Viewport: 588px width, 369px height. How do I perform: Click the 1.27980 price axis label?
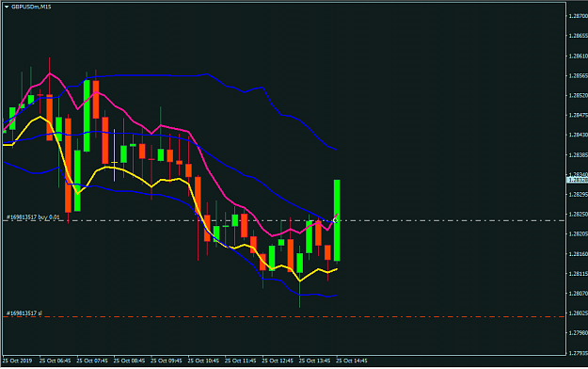tap(578, 332)
